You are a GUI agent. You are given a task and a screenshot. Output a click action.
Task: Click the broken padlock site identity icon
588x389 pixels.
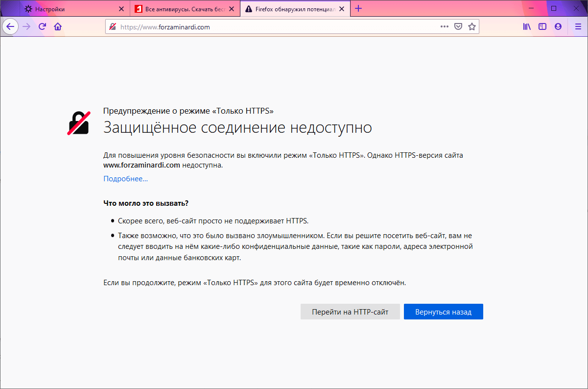112,26
